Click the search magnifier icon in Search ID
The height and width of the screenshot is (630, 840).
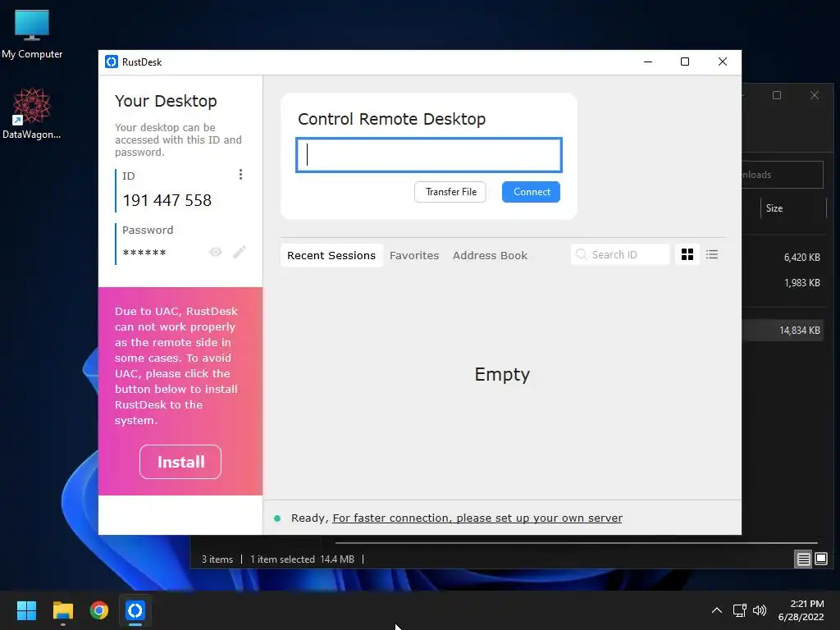tap(581, 254)
